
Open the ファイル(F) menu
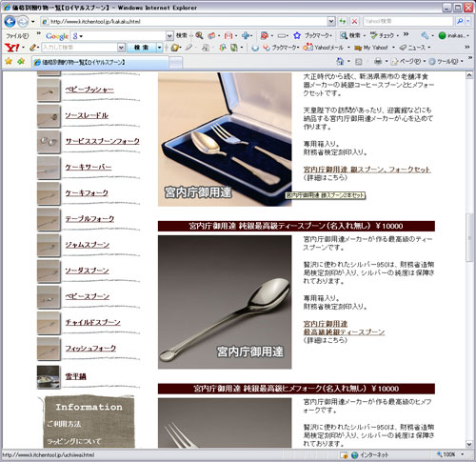17,36
